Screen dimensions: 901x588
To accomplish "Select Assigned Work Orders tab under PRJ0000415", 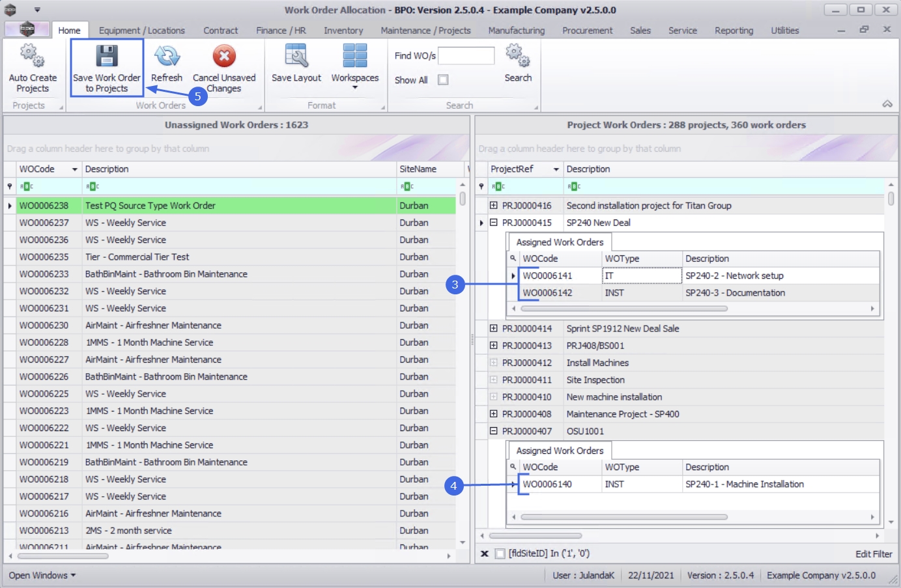I will coord(560,242).
